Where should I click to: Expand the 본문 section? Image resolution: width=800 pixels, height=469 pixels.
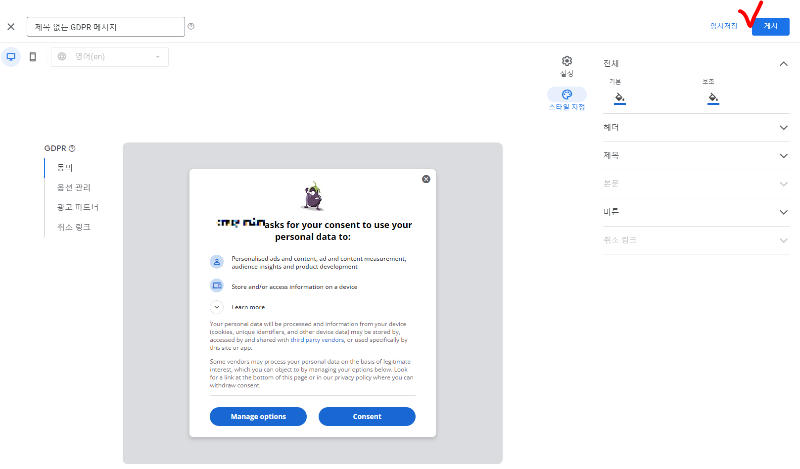[696, 184]
